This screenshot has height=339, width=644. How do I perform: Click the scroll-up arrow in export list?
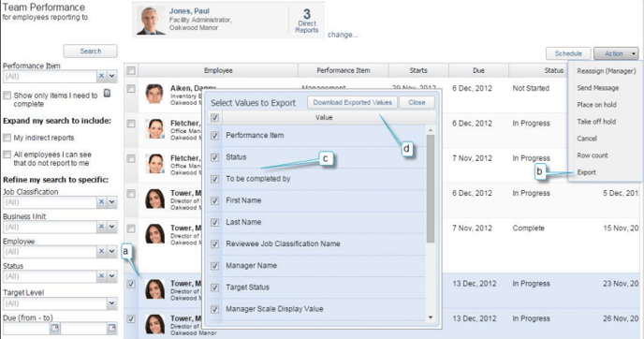(x=431, y=131)
